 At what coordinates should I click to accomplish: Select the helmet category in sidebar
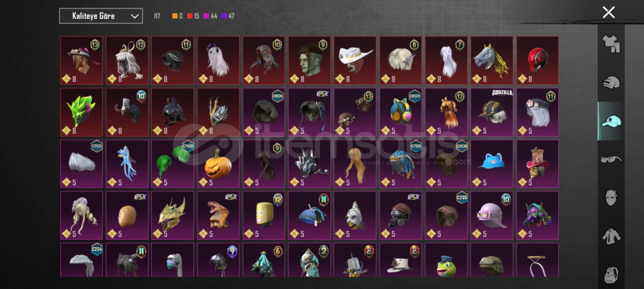click(611, 82)
